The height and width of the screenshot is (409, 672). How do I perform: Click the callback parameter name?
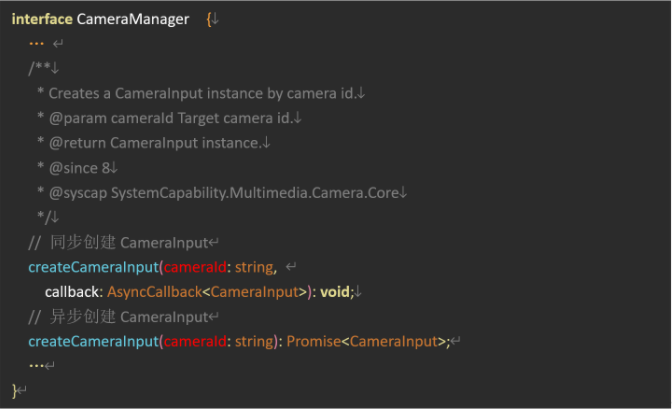[x=72, y=292]
